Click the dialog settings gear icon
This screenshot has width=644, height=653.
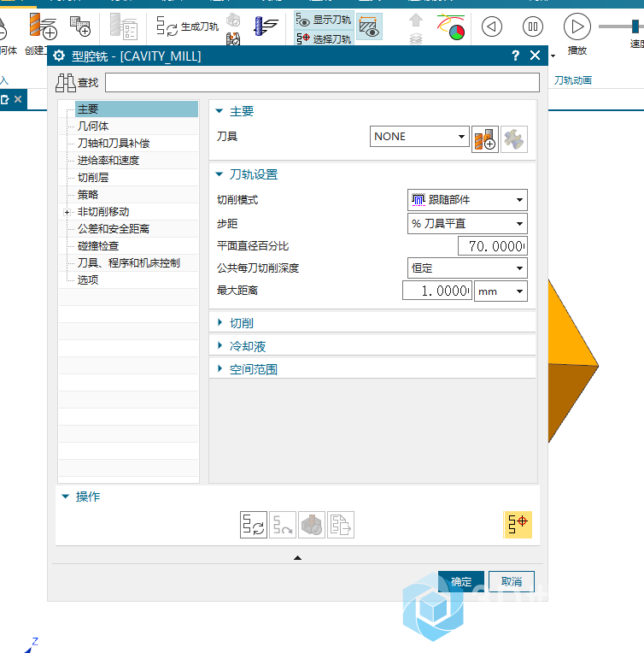click(x=59, y=56)
